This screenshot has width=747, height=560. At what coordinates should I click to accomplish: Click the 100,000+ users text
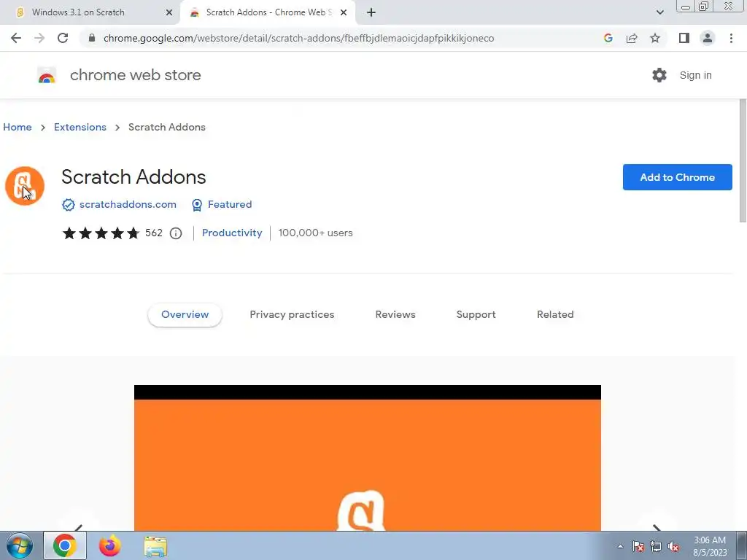(315, 233)
